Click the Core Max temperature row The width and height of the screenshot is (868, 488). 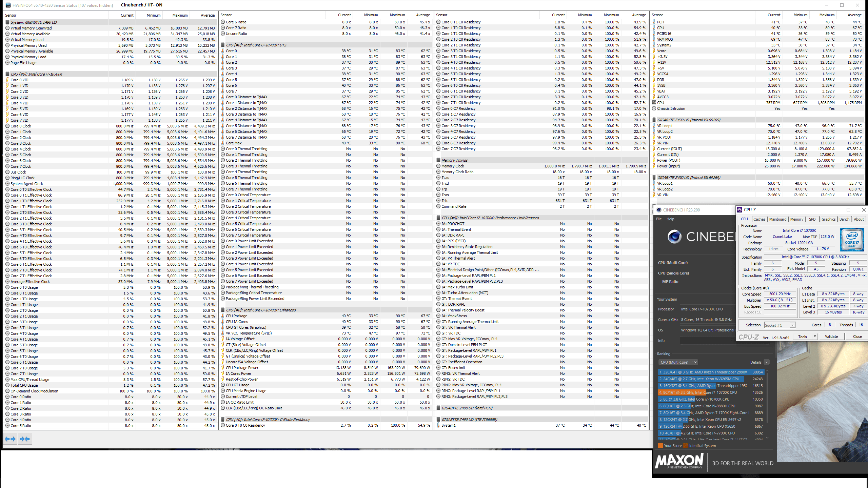click(326, 143)
